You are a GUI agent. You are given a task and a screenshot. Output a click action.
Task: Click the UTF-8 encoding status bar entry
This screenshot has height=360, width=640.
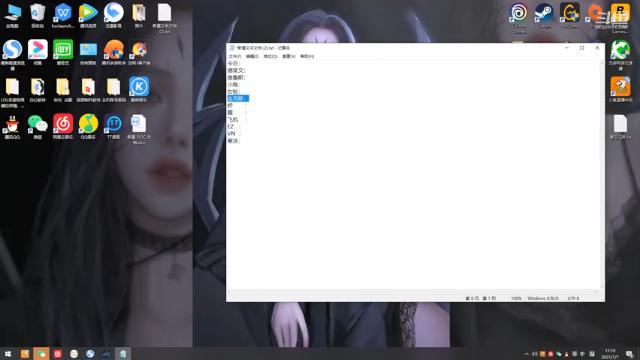click(x=573, y=298)
